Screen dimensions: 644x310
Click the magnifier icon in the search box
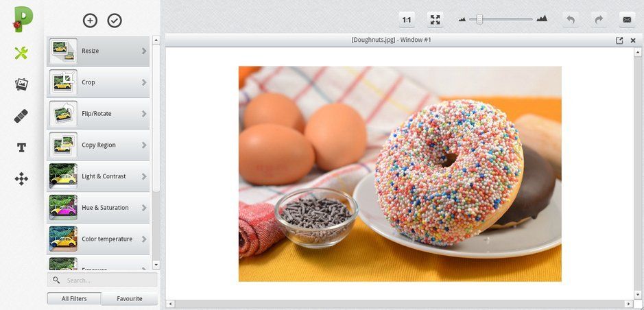56,280
